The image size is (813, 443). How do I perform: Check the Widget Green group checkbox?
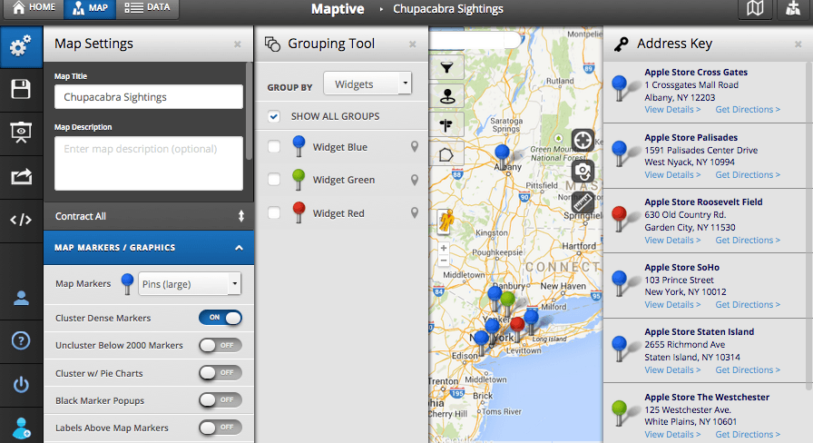tap(274, 179)
